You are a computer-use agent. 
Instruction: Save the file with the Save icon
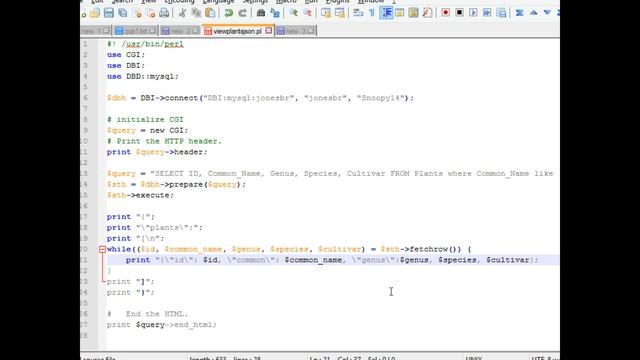point(109,13)
